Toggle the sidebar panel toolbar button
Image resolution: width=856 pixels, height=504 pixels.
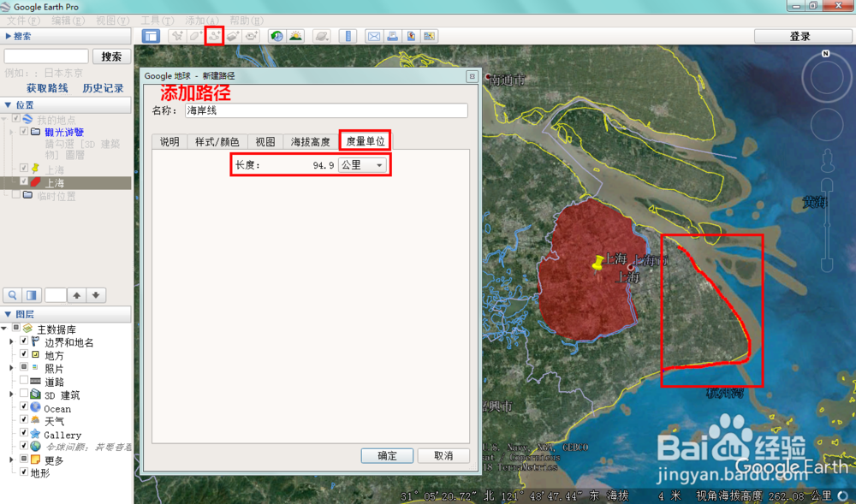click(151, 36)
